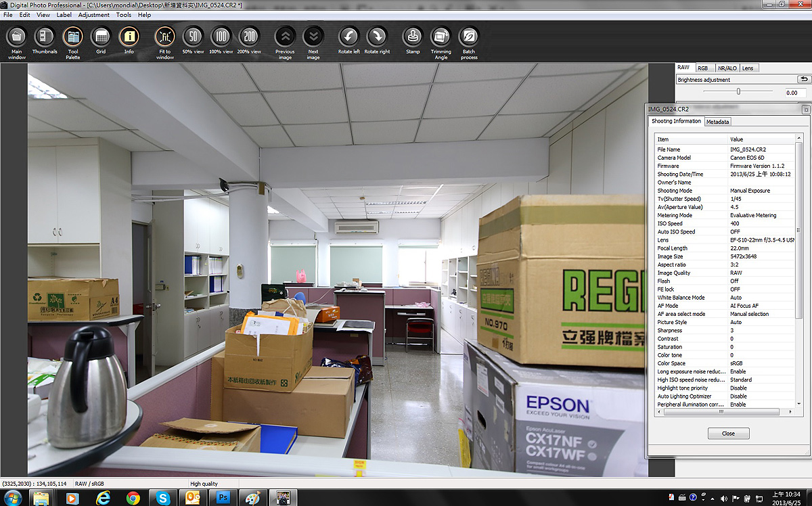Set zoom to 100% view
The image size is (812, 506).
221,41
